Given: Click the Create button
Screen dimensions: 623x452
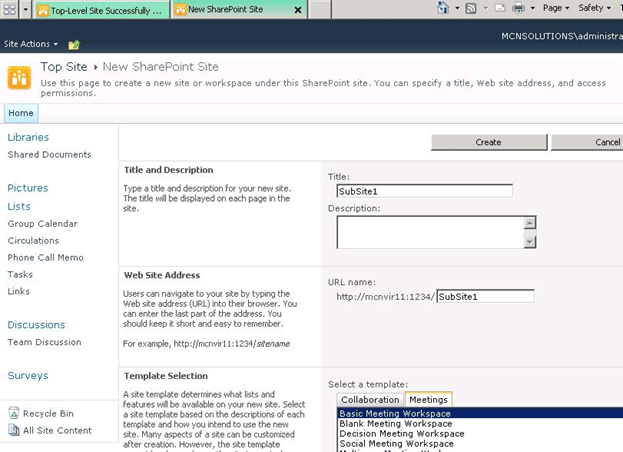Looking at the screenshot, I should (x=489, y=142).
